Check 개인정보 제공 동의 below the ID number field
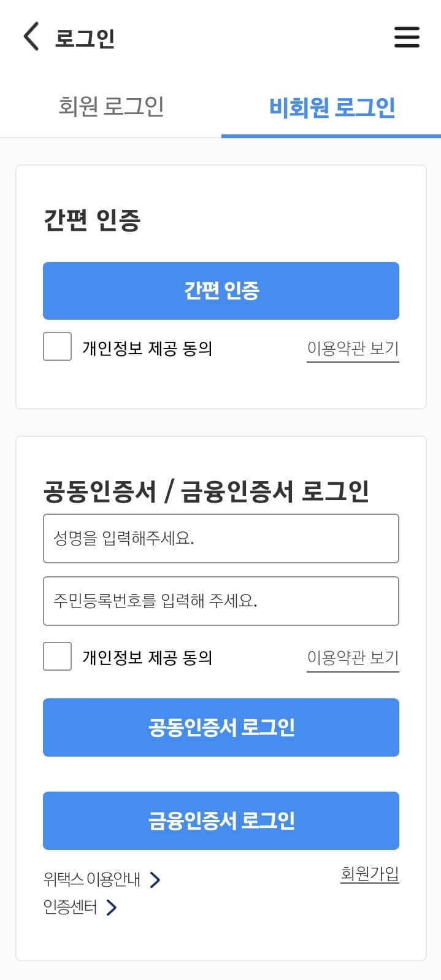 coord(56,656)
